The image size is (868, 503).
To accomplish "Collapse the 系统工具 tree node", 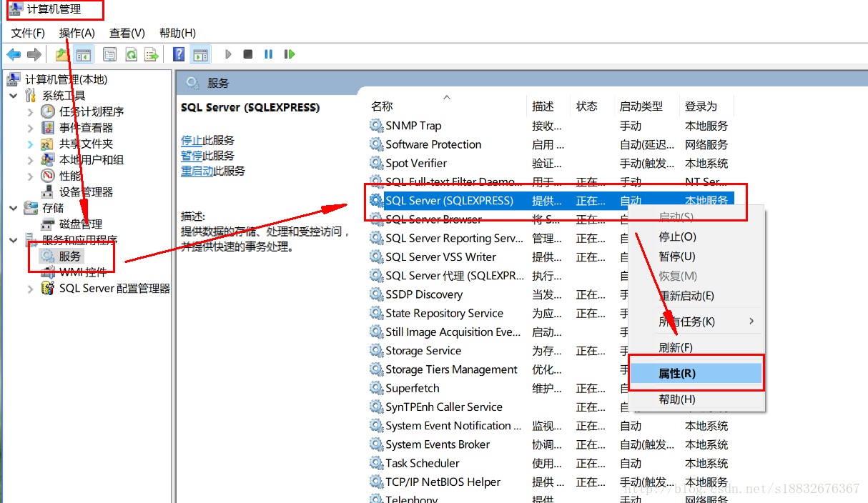I will 14,95.
